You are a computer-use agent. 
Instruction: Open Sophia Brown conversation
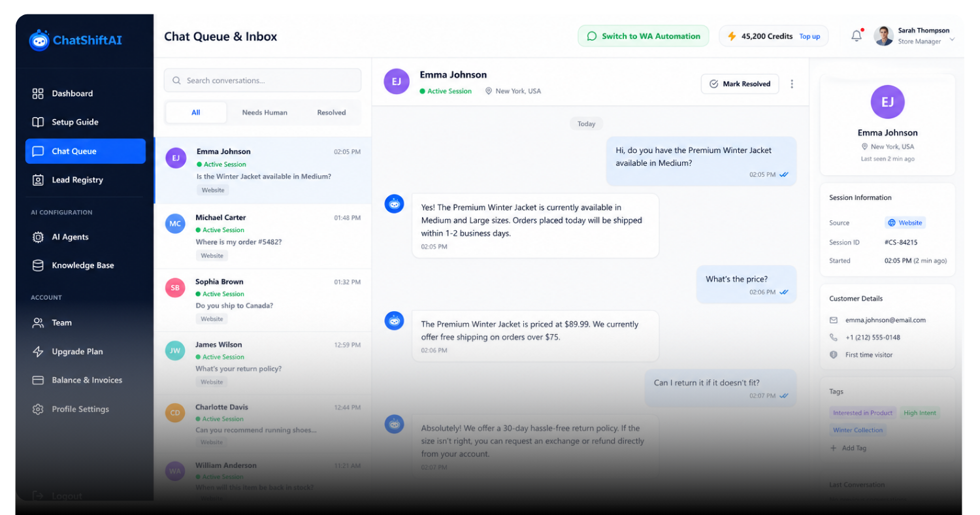coord(263,300)
